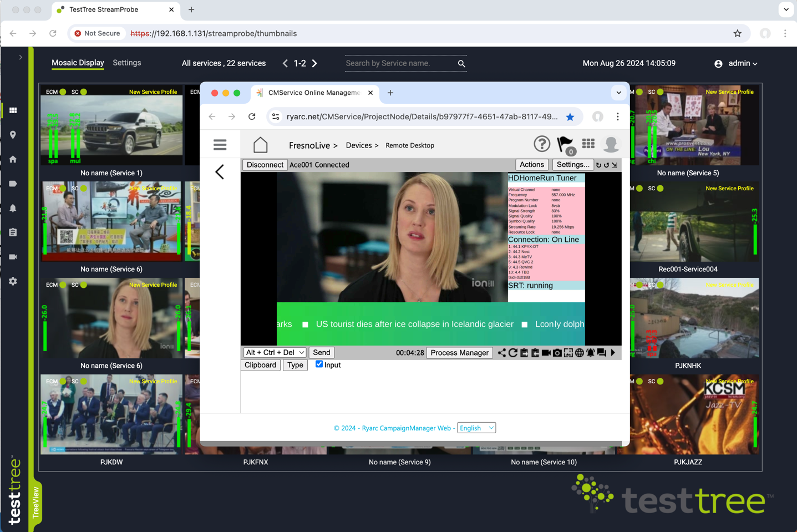This screenshot has width=797, height=532.
Task: Bookmark CMService page with the blue star
Action: pos(570,116)
